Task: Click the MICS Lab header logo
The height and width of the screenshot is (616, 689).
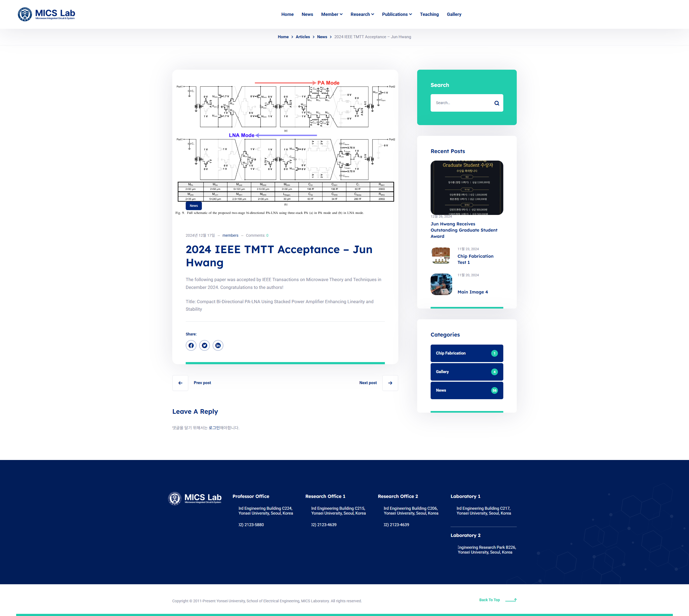Action: (46, 14)
